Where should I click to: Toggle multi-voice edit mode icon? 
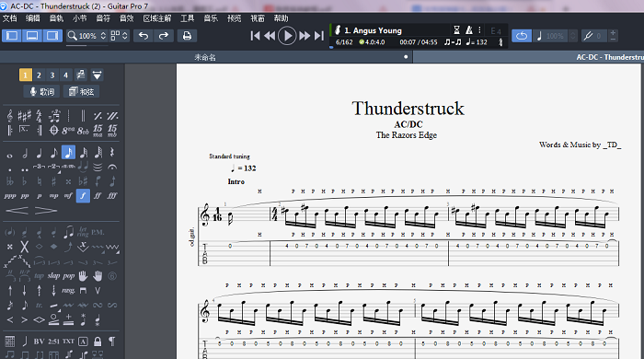(x=81, y=75)
